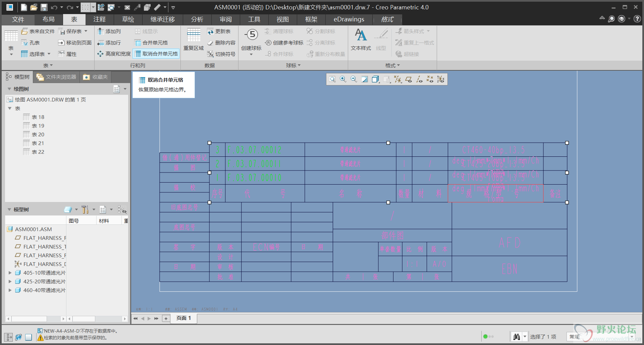Click the Refit view magnifier icon

(332, 79)
